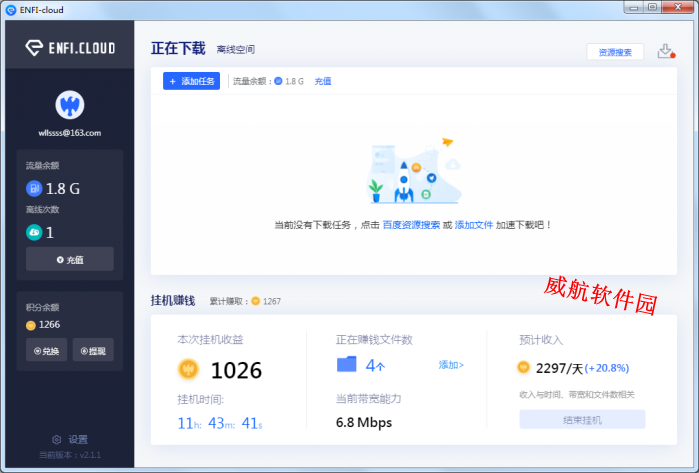Viewport: 699px width, 473px height.
Task: Switch to 正在下载 tab
Action: pos(178,48)
